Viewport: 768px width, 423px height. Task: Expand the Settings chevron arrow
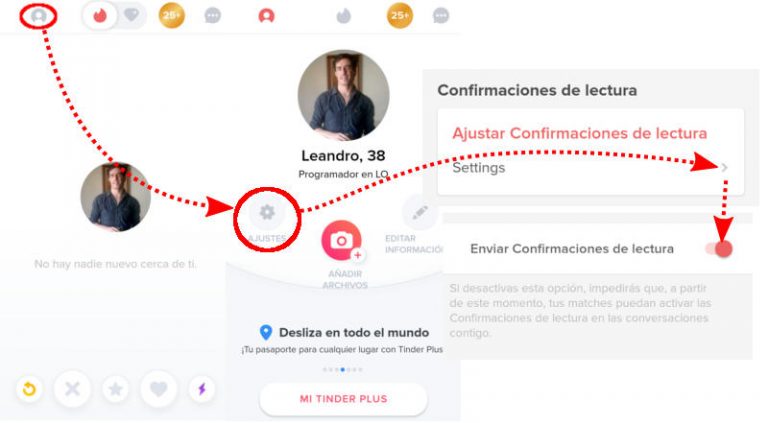coord(724,167)
